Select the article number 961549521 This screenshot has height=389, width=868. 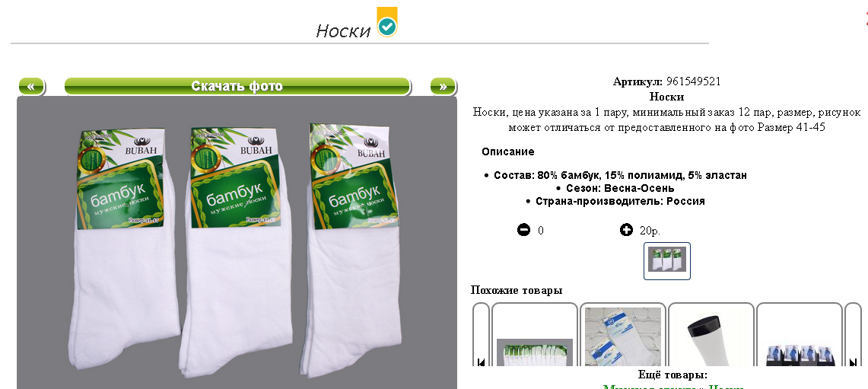tap(694, 81)
